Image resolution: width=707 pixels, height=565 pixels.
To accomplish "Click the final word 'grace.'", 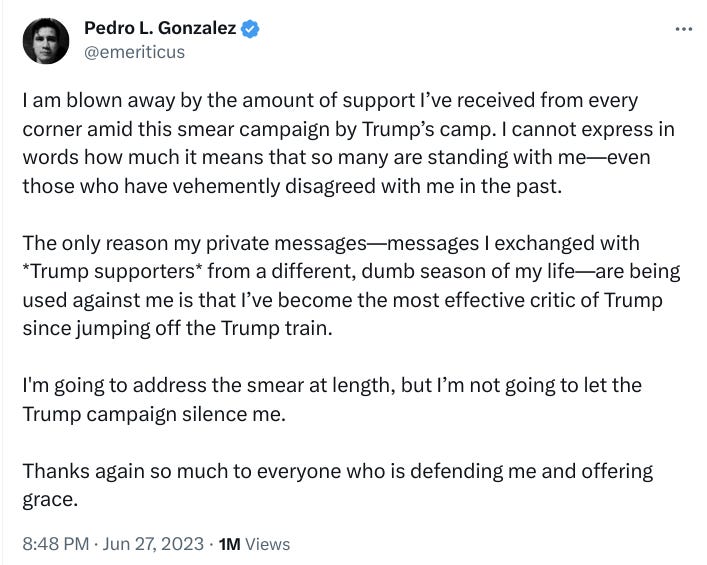I will pyautogui.click(x=50, y=500).
